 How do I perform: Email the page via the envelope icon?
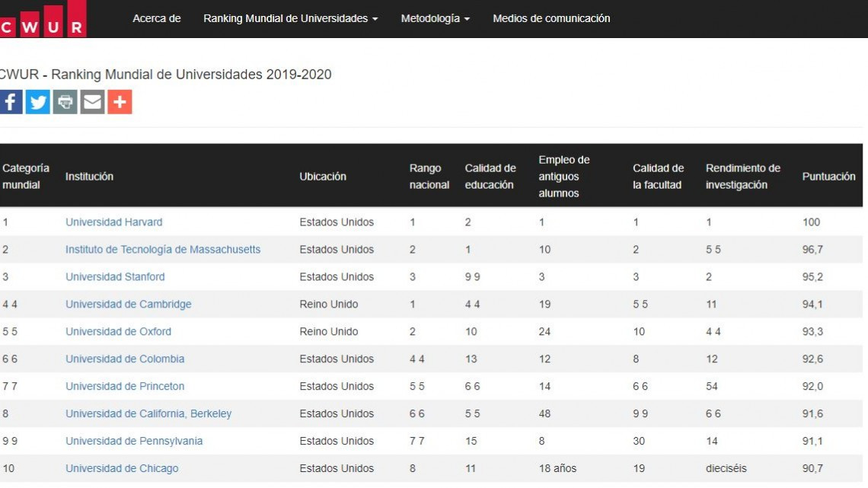point(92,101)
